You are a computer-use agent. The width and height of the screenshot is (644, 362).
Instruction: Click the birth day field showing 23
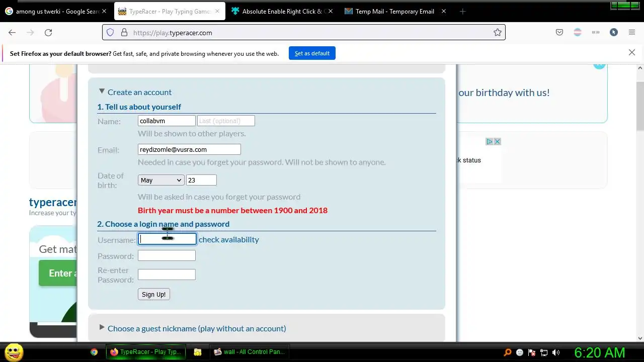click(201, 180)
